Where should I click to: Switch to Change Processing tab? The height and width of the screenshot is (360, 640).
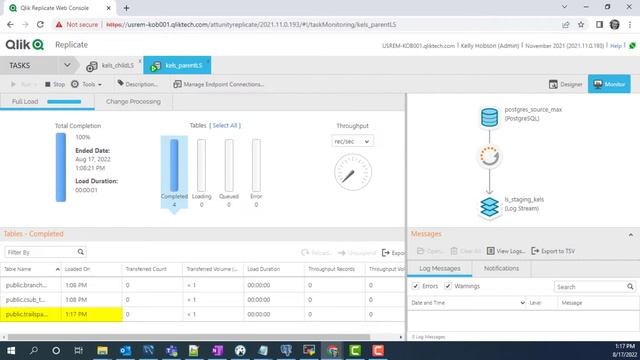tap(133, 102)
